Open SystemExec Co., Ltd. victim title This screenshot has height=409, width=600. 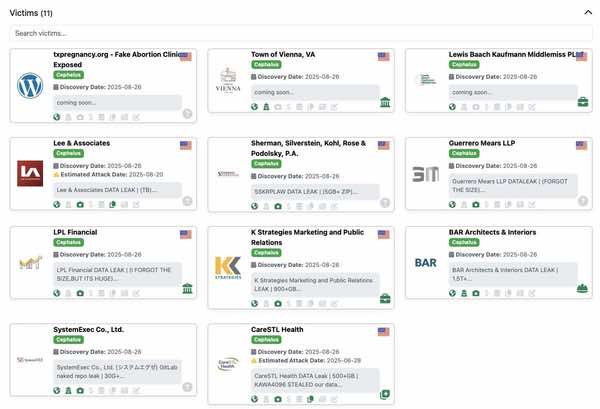(x=88, y=329)
